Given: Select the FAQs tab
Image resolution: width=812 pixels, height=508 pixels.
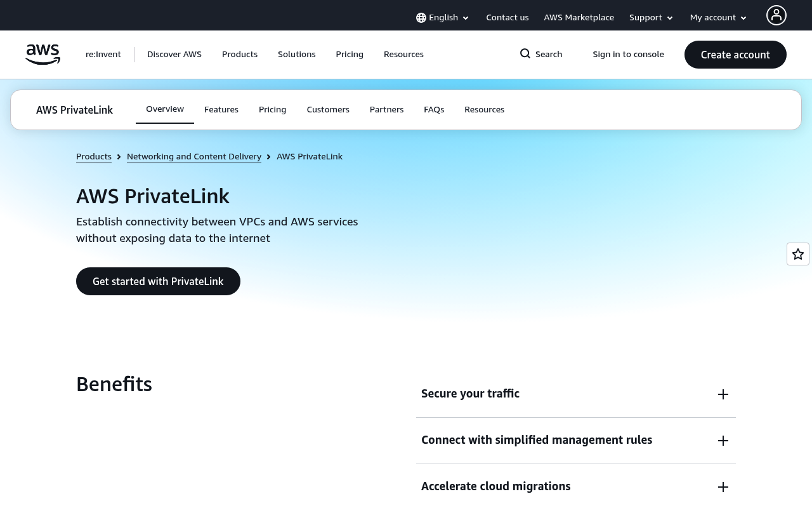Looking at the screenshot, I should (x=434, y=110).
